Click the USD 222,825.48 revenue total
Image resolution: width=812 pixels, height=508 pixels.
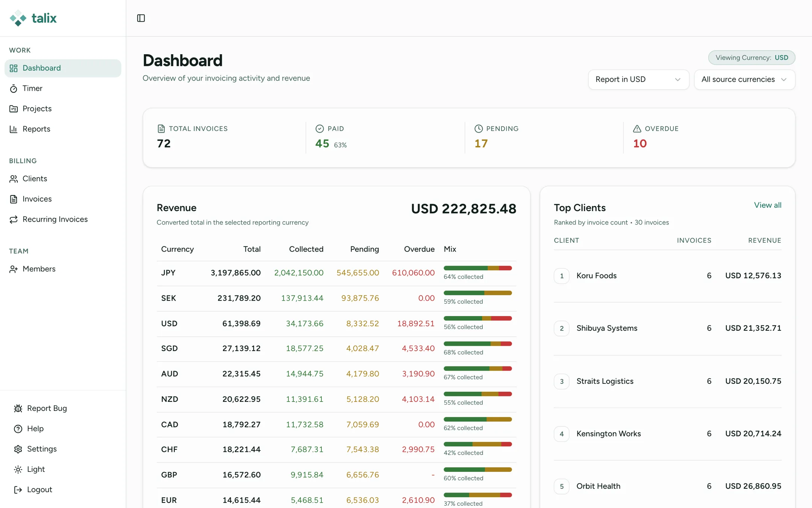(464, 209)
